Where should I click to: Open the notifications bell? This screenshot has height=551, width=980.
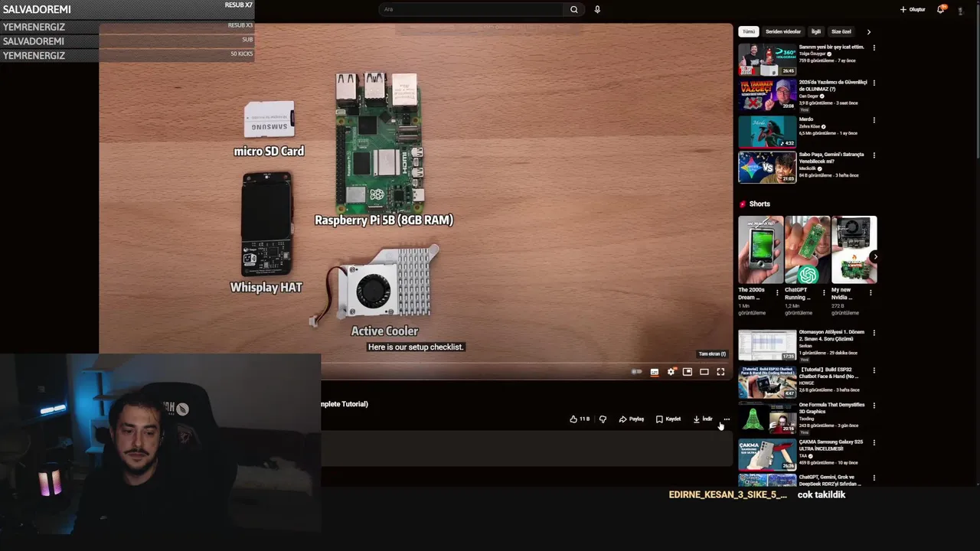click(x=941, y=9)
